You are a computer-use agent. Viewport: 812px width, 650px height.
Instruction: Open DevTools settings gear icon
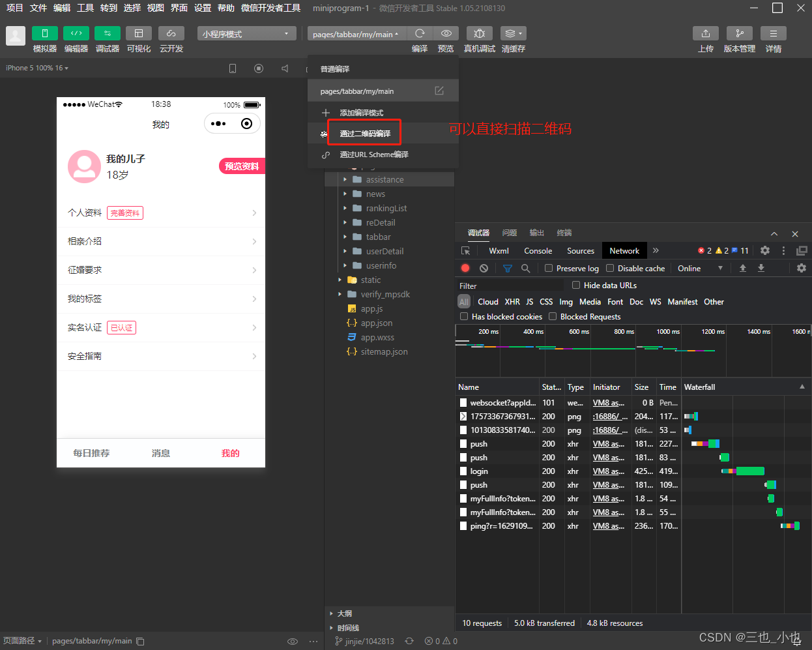pos(765,250)
